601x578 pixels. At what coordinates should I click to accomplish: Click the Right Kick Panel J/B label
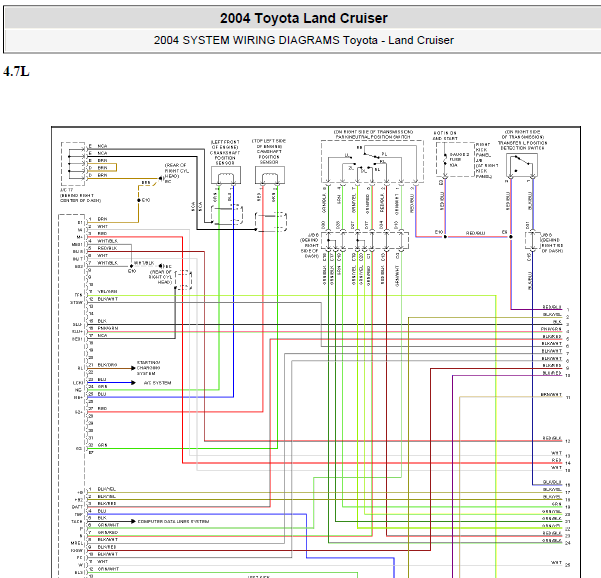pos(487,160)
